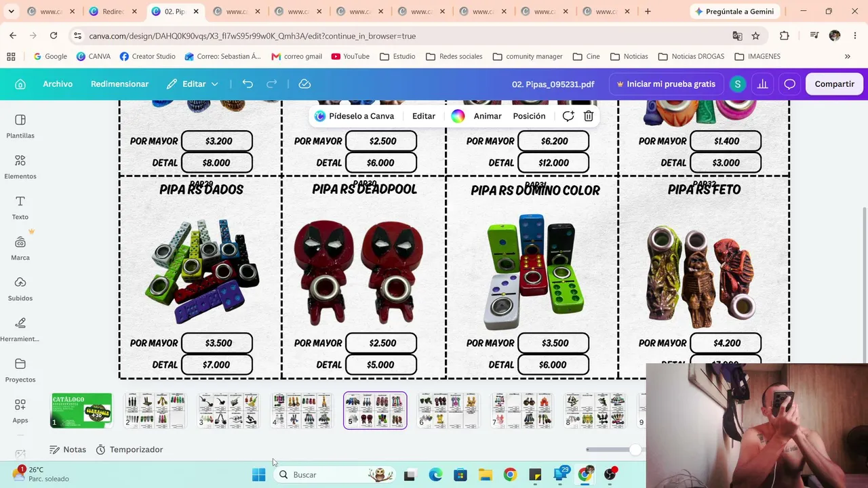Expand the Editar mode dropdown in header
868x488 pixels.
pos(193,84)
